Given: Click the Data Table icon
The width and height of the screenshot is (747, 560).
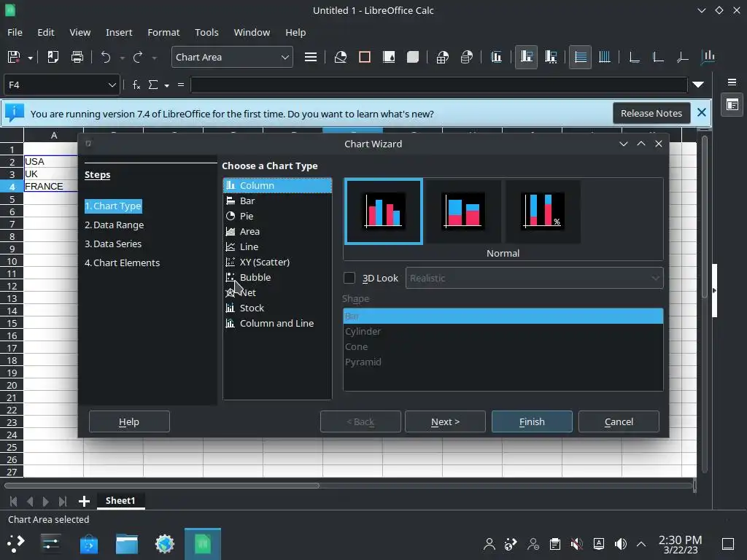Looking at the screenshot, I should point(467,57).
